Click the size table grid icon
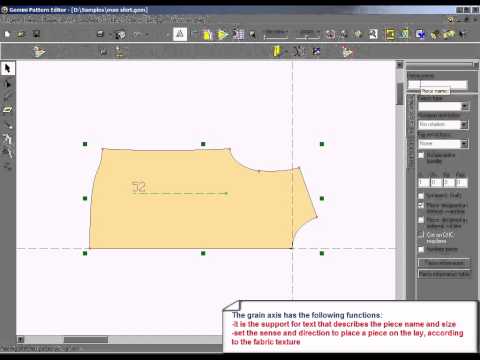 [x=238, y=34]
